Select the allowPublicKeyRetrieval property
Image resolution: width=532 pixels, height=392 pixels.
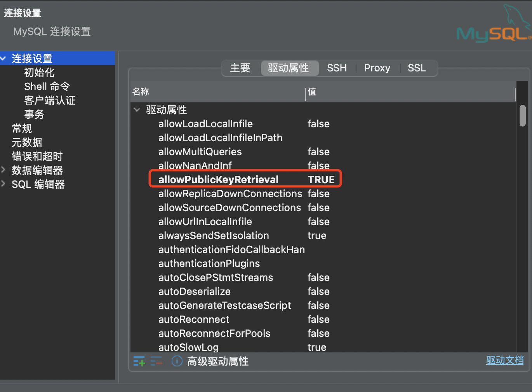click(x=218, y=180)
